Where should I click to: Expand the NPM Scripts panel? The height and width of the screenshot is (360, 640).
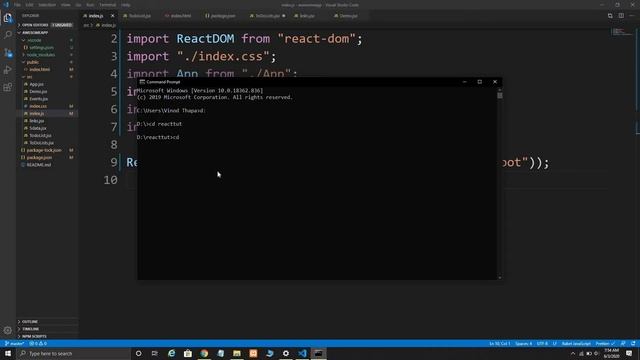(47, 336)
